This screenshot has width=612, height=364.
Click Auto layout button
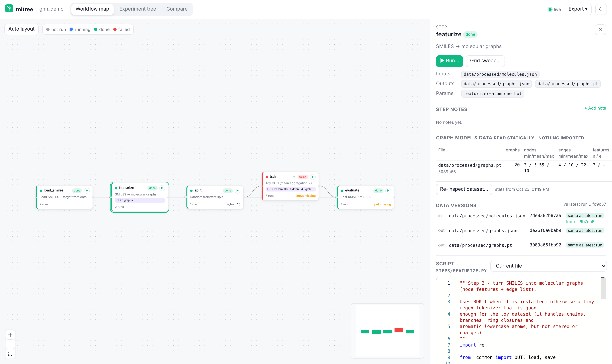click(22, 29)
